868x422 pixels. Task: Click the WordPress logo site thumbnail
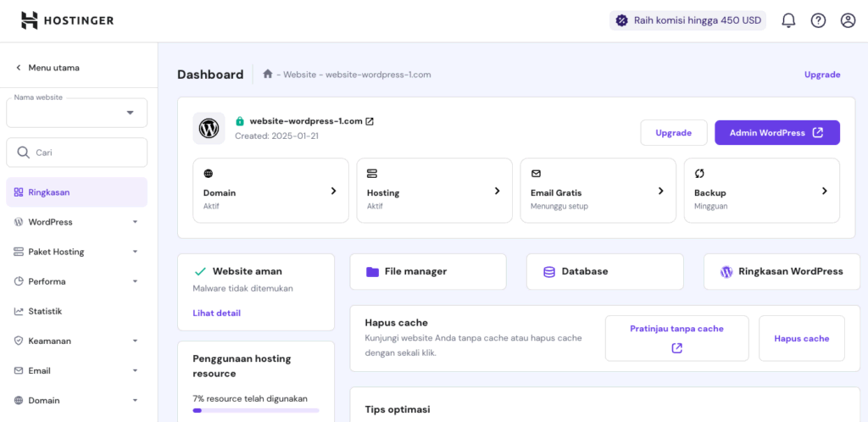[209, 128]
